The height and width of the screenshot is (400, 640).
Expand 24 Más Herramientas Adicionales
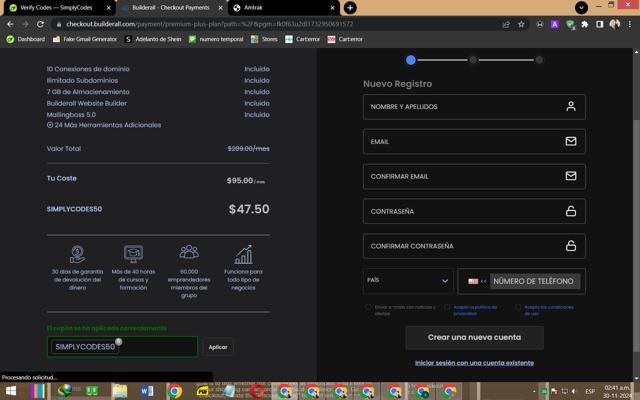click(x=104, y=125)
